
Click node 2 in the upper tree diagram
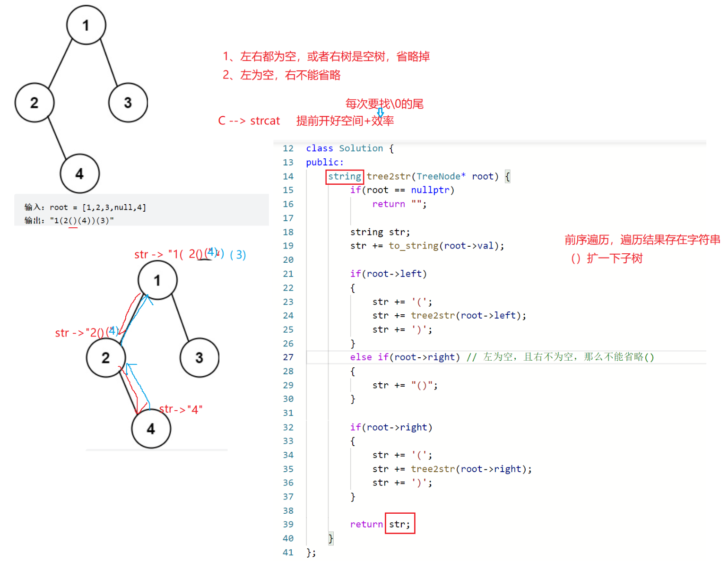[35, 103]
